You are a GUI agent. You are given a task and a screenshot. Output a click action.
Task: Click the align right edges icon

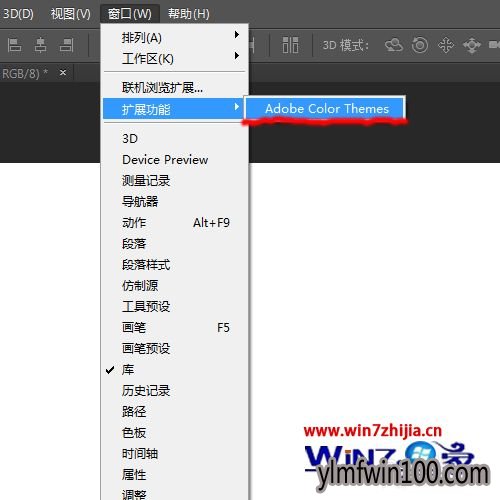coord(66,45)
